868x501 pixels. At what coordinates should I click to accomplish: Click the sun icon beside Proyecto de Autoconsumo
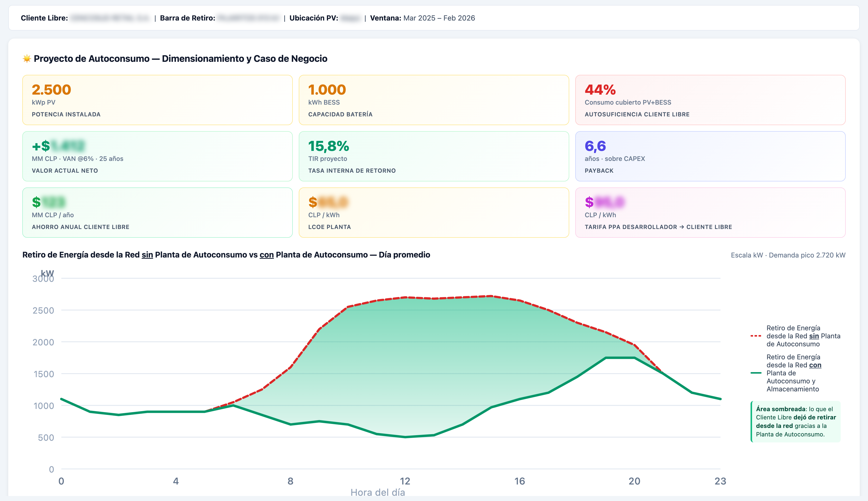pyautogui.click(x=27, y=59)
